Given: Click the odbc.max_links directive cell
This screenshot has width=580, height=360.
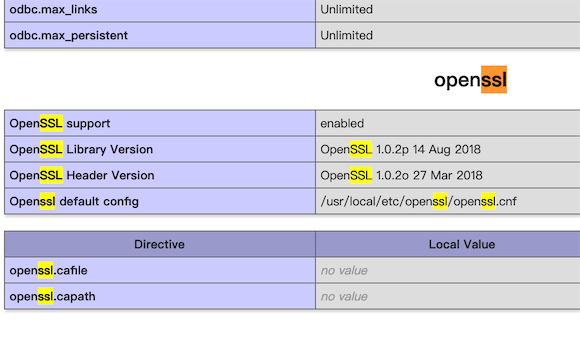Looking at the screenshot, I should point(160,10).
